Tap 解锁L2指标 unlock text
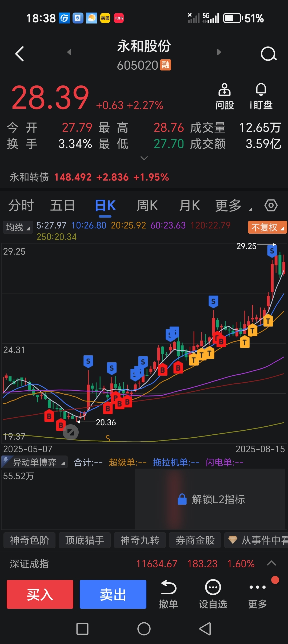Screen dimensions: 288x644 [218, 499]
